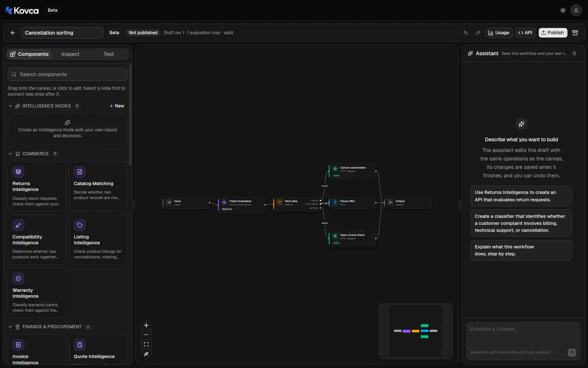The image size is (588, 368).
Task: Click the archive box icon
Action: (x=576, y=33)
